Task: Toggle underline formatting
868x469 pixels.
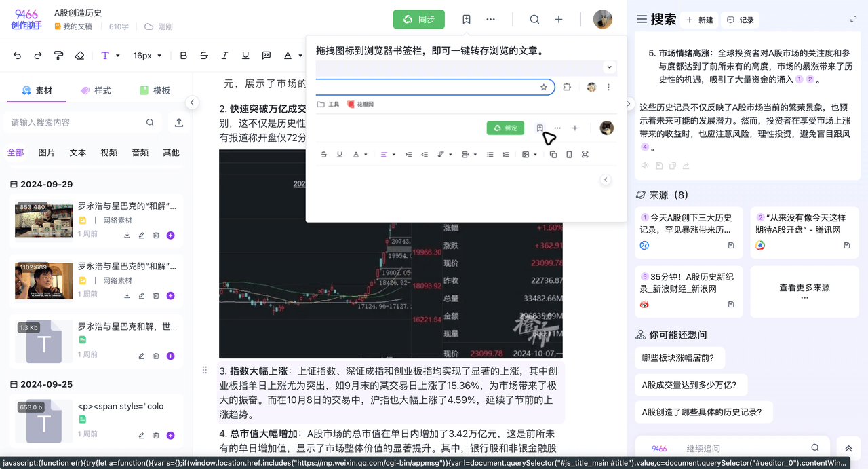Action: [x=245, y=56]
